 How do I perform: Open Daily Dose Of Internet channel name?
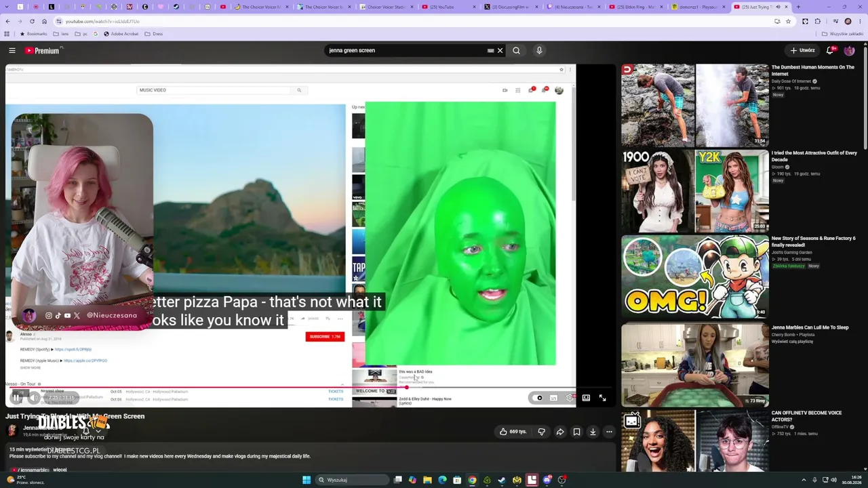[x=791, y=81]
